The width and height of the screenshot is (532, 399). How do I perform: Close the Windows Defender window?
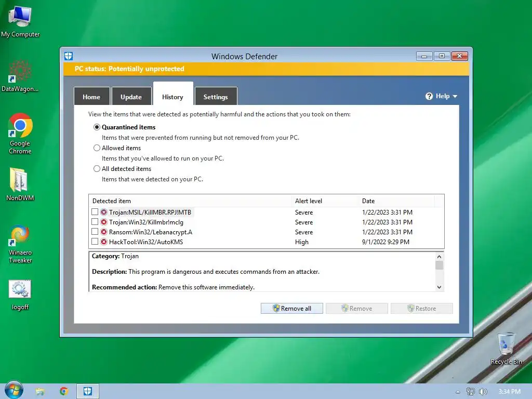pyautogui.click(x=460, y=56)
